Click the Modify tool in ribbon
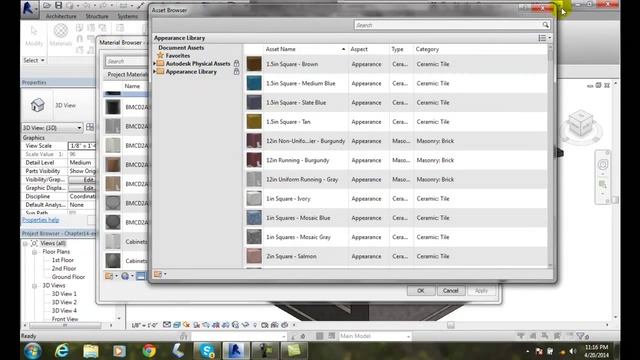This screenshot has height=360, width=640. click(x=34, y=36)
